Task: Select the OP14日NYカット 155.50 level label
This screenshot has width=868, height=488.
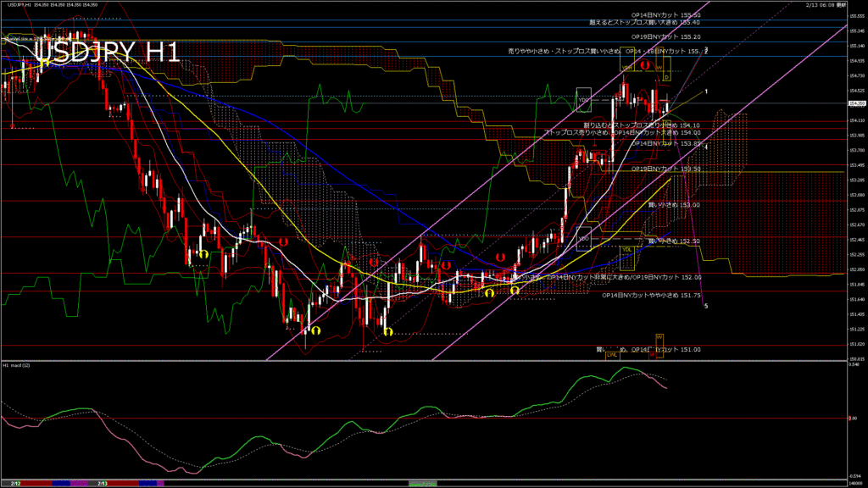Action: tap(665, 15)
